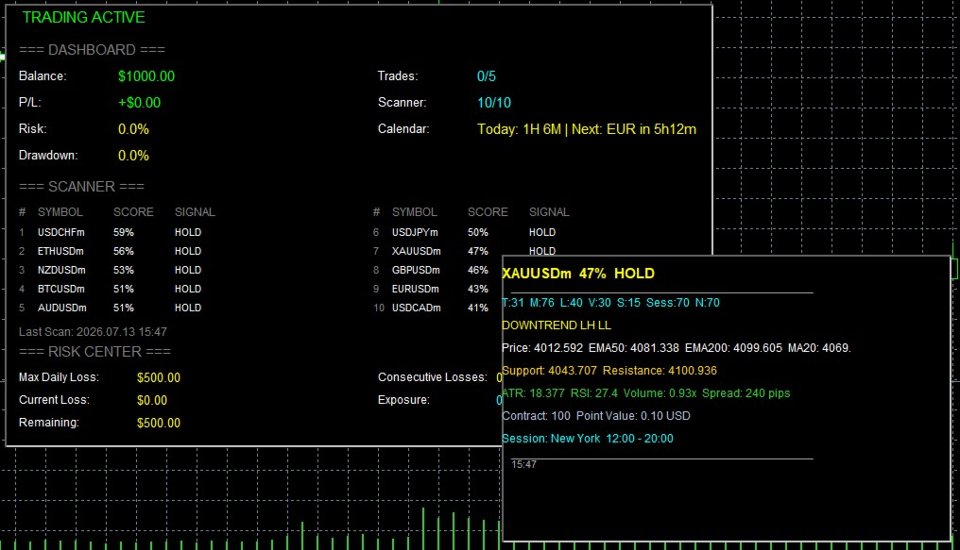The width and height of the screenshot is (960, 550).
Task: Click the 15:47 time in detail panel
Action: (x=523, y=464)
